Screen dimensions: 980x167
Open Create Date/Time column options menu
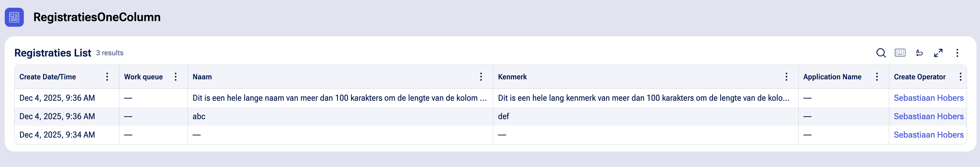point(107,77)
